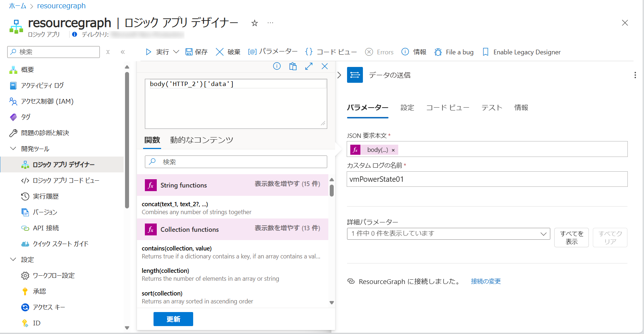
Task: Remove the body(...) token with its x
Action: [x=393, y=150]
